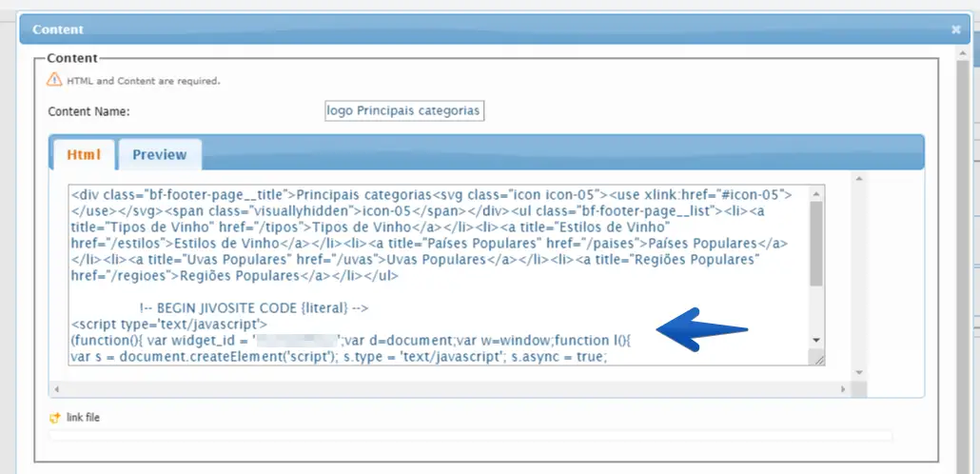980x474 pixels.
Task: Click the textarea resize handle corner
Action: 817,358
